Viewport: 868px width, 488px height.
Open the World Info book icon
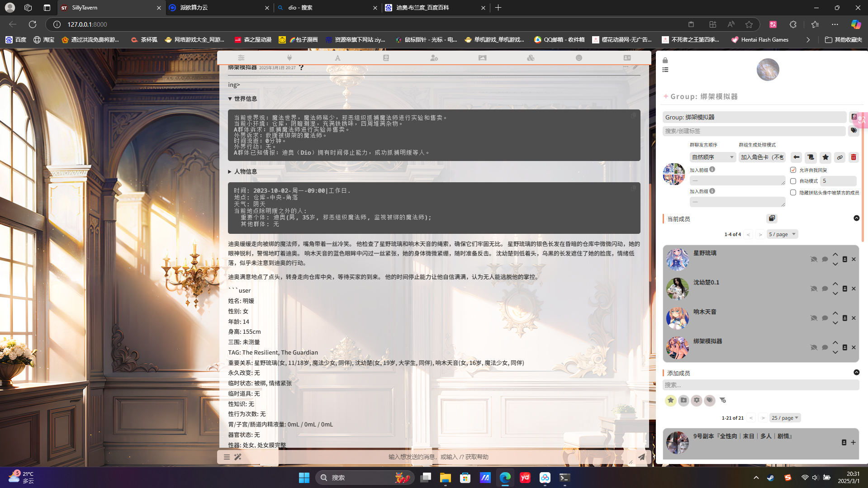coord(386,58)
